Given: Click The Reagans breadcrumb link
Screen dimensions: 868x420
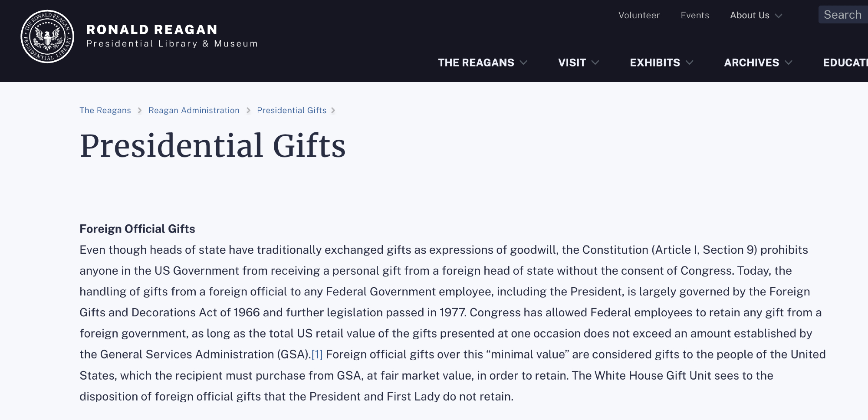Looking at the screenshot, I should [105, 110].
